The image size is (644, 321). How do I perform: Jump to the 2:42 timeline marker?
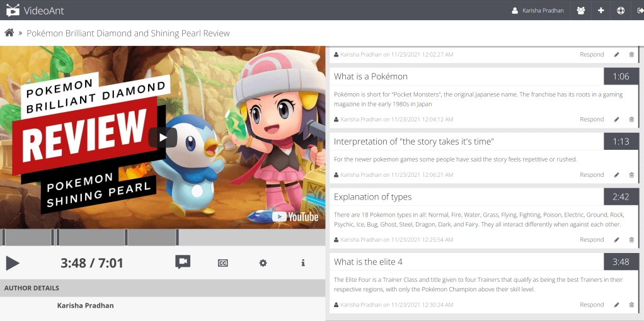(127, 237)
